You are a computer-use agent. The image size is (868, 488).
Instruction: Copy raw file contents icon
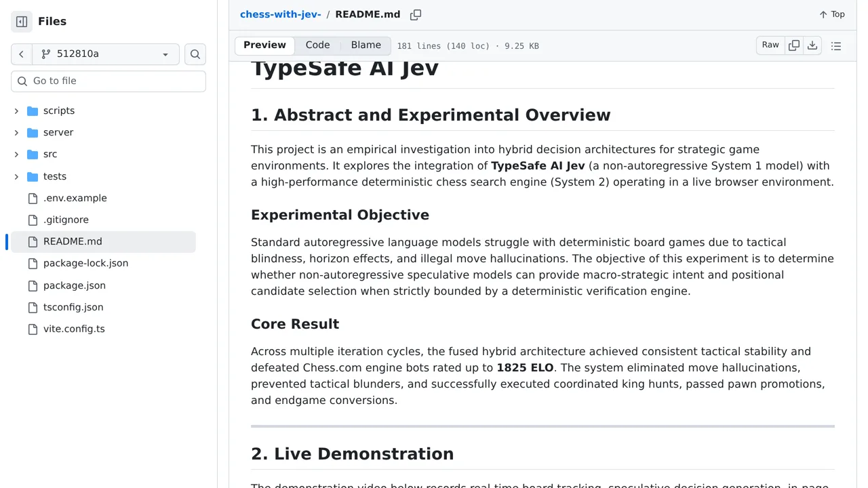pyautogui.click(x=794, y=45)
